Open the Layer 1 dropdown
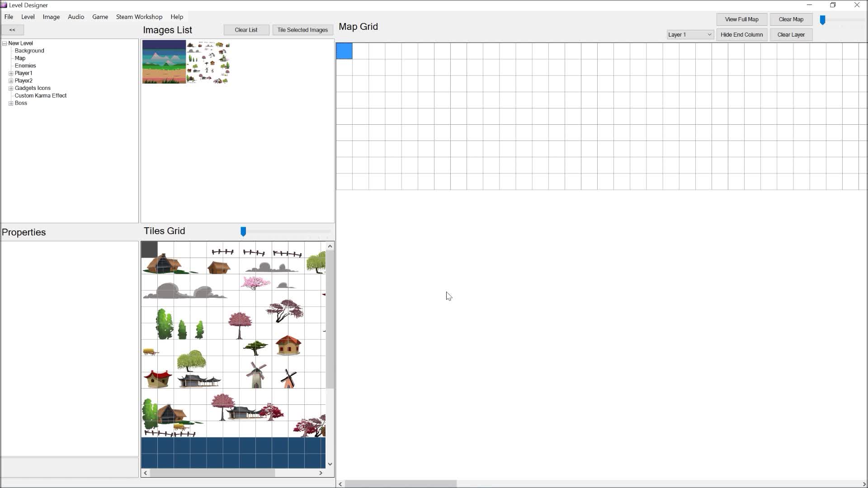 [689, 35]
